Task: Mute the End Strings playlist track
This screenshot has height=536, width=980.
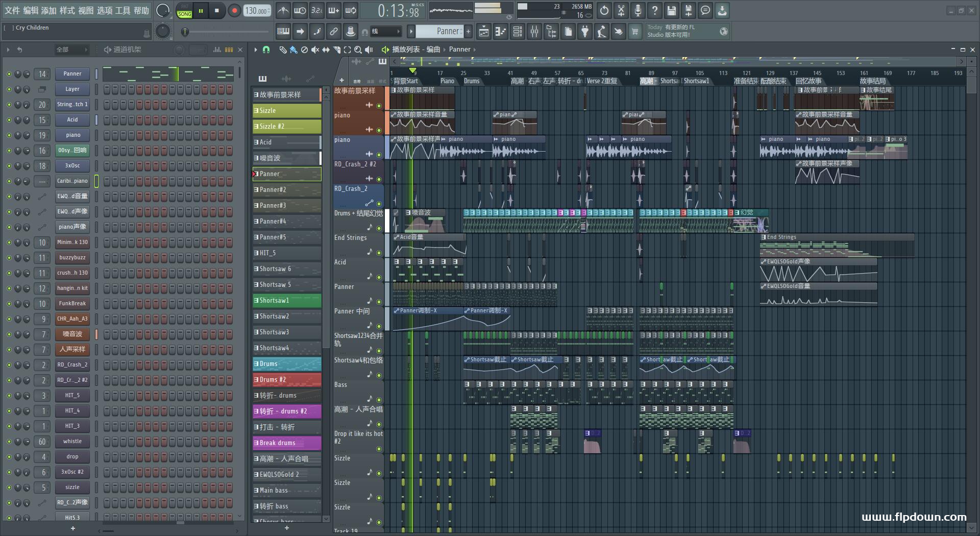Action: (x=379, y=253)
